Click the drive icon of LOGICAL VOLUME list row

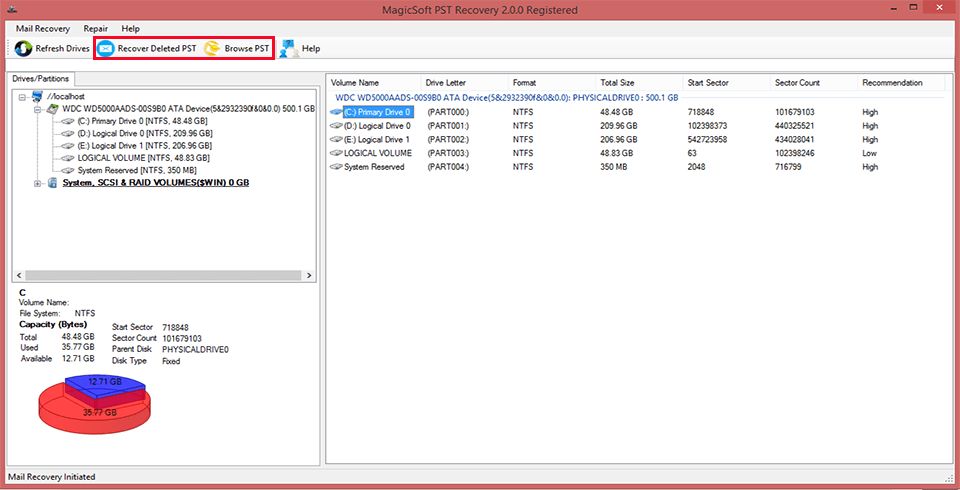coord(336,153)
